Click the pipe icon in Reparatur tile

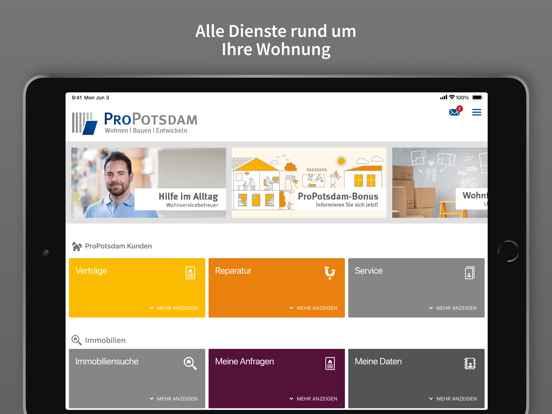coord(330,273)
